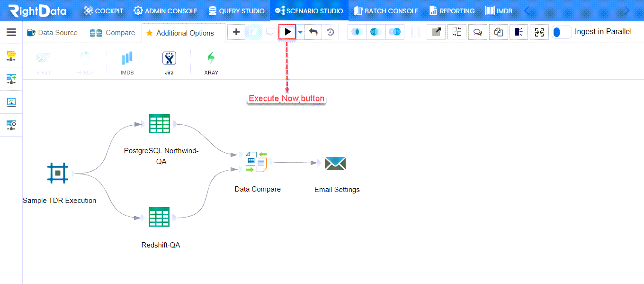
Task: Open IMDB in the top navigation
Action: tap(499, 10)
